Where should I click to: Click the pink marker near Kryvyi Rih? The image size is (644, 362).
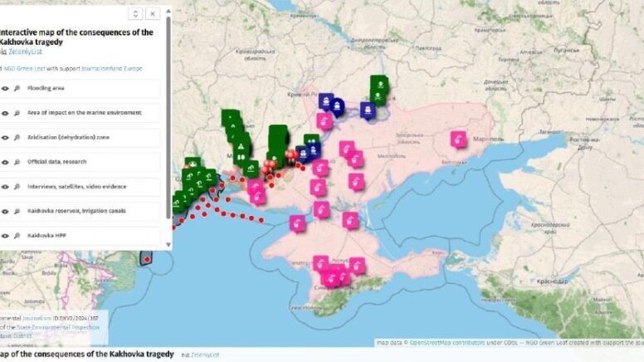[324, 120]
